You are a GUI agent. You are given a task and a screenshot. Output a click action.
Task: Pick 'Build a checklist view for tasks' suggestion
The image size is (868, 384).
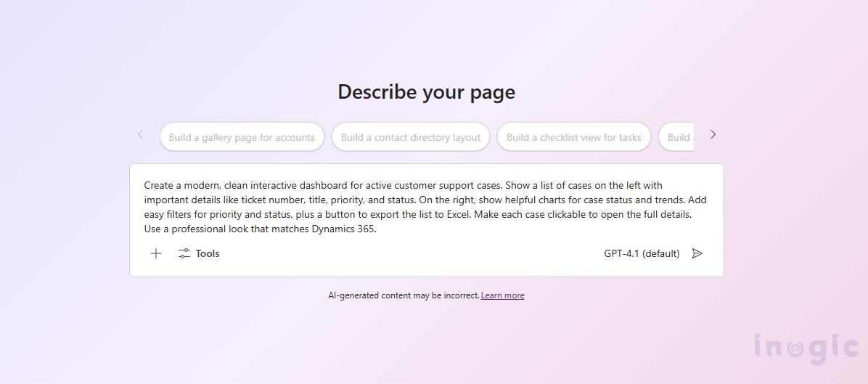pyautogui.click(x=574, y=136)
